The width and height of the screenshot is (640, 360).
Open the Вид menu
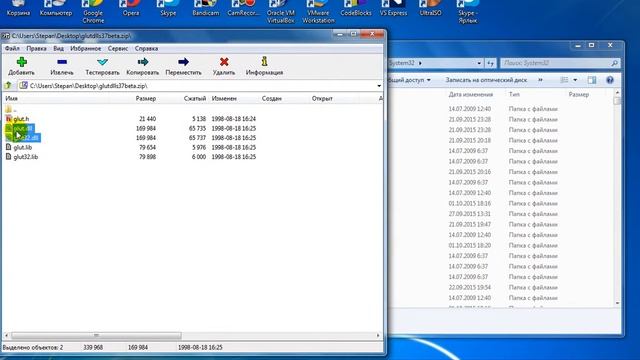(x=58, y=49)
